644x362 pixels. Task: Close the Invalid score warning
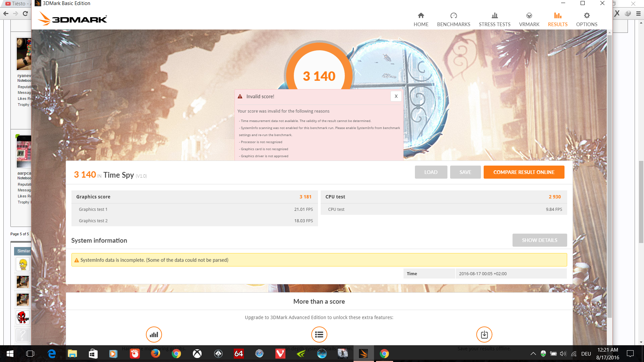coord(396,96)
